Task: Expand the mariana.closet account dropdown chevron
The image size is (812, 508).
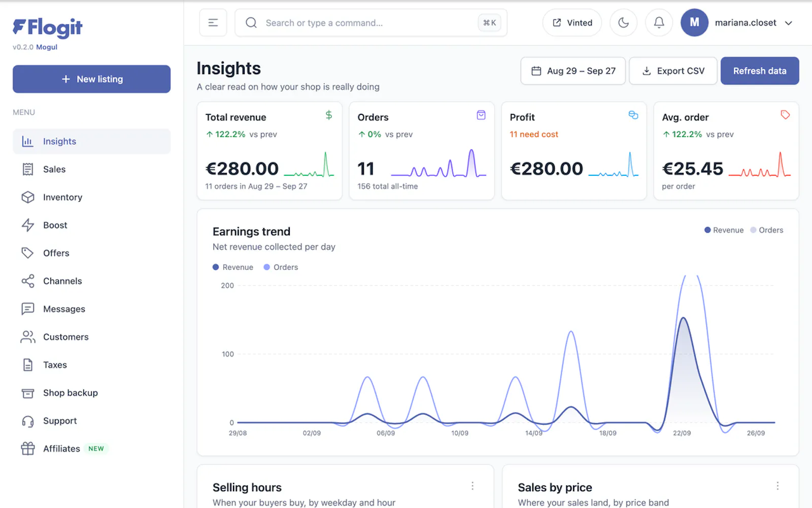Action: 789,23
